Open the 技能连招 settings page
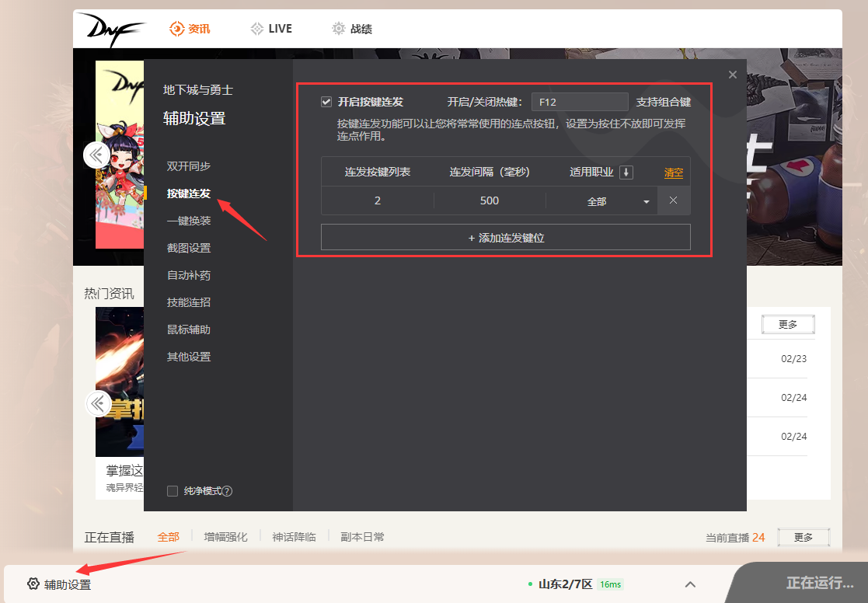This screenshot has height=603, width=868. 189,301
